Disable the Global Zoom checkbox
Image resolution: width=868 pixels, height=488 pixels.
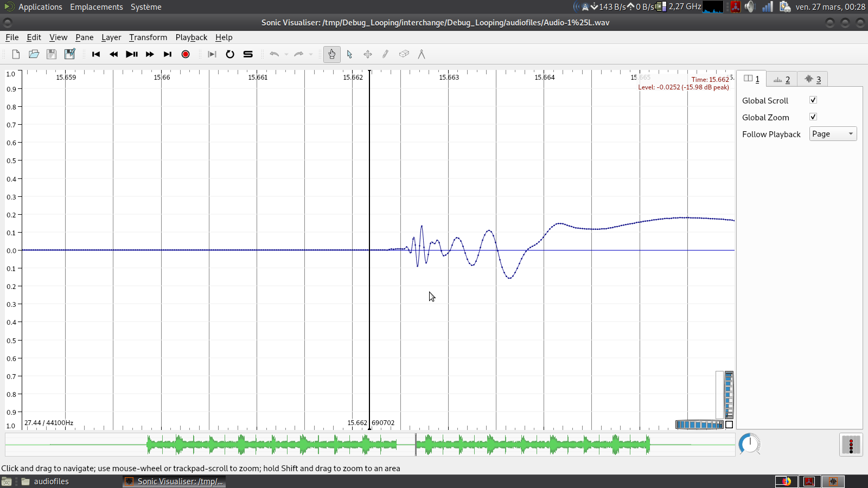813,117
